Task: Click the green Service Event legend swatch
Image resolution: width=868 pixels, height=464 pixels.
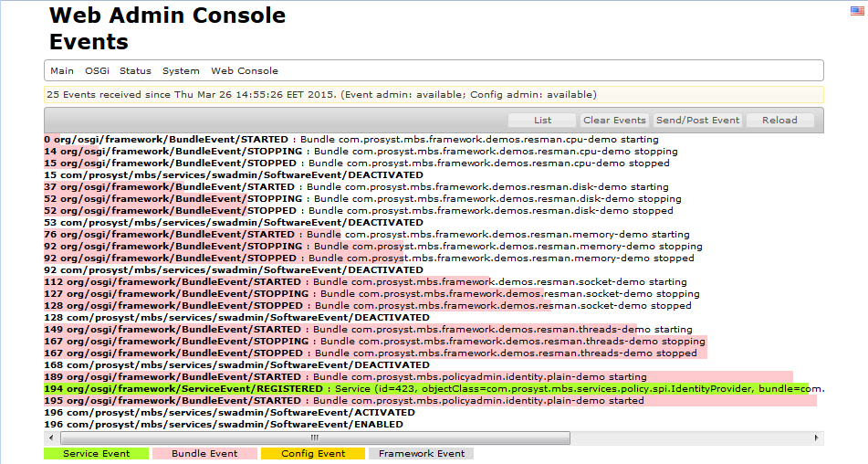Action: pyautogui.click(x=95, y=453)
